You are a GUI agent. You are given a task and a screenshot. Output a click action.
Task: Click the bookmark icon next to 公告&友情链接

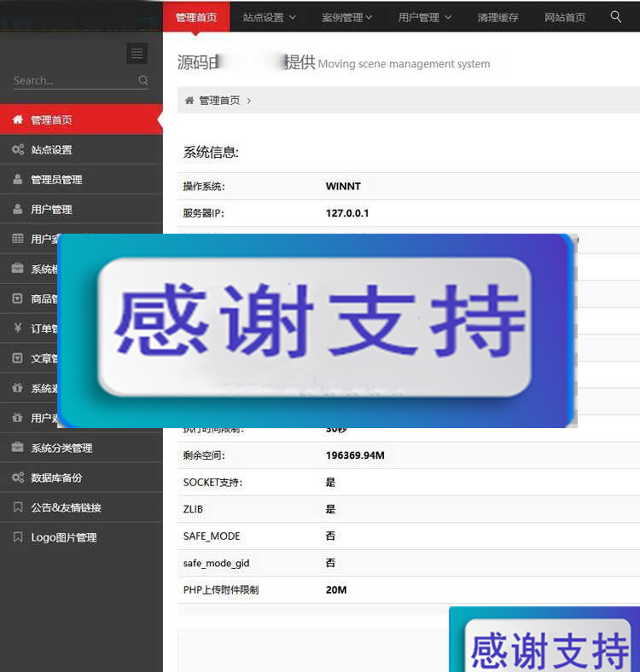click(x=18, y=508)
